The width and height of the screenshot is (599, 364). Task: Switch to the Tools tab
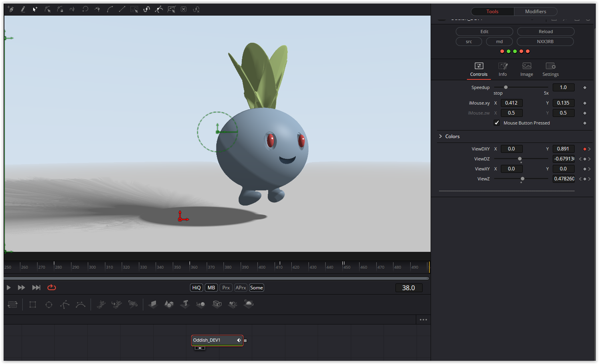pyautogui.click(x=492, y=12)
